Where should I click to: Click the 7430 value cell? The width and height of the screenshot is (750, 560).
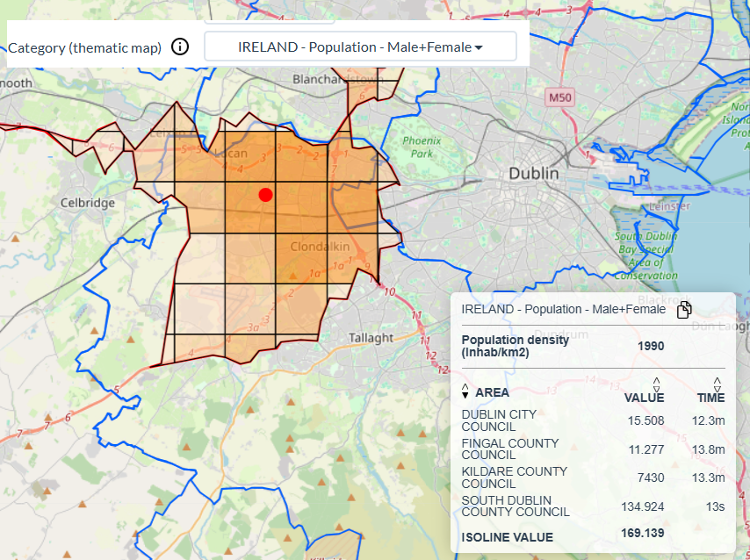651,477
